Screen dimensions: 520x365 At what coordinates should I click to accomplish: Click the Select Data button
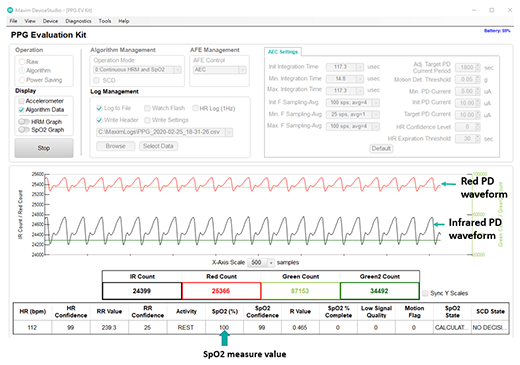click(158, 146)
